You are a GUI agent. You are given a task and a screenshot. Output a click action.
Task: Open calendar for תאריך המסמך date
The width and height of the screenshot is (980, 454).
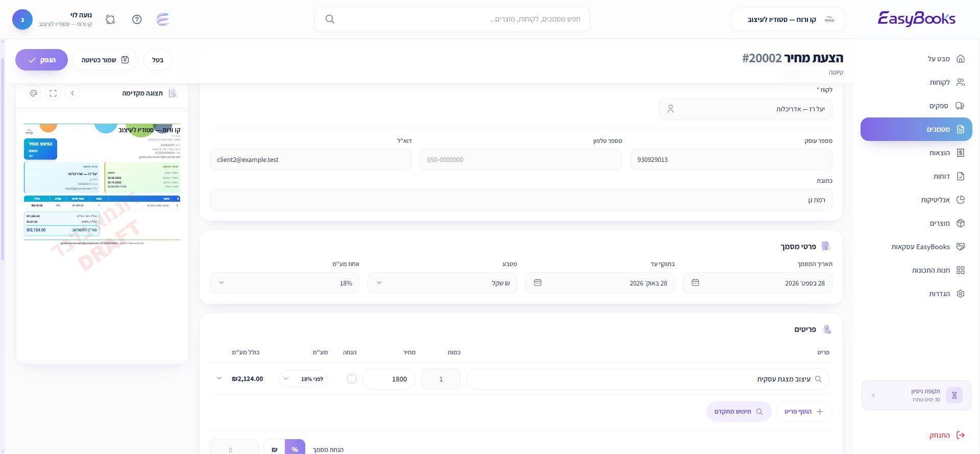695,283
